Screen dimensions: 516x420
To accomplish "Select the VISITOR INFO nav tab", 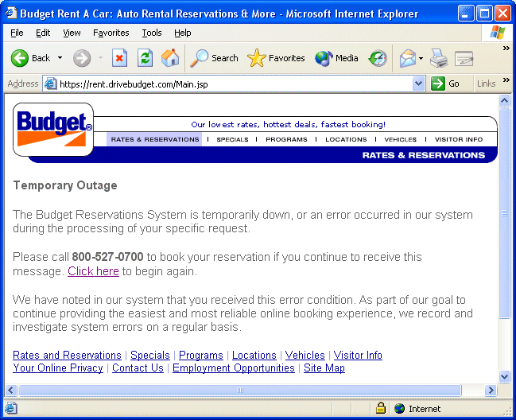I will 459,139.
